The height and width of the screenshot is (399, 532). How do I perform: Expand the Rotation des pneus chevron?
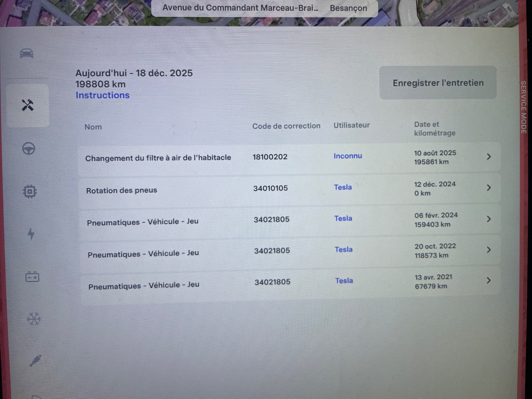(488, 188)
